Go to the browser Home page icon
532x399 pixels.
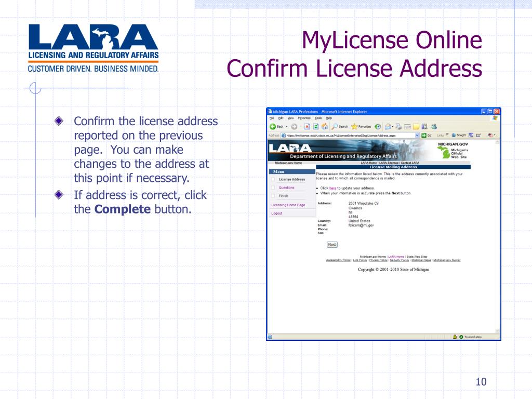[x=325, y=127]
